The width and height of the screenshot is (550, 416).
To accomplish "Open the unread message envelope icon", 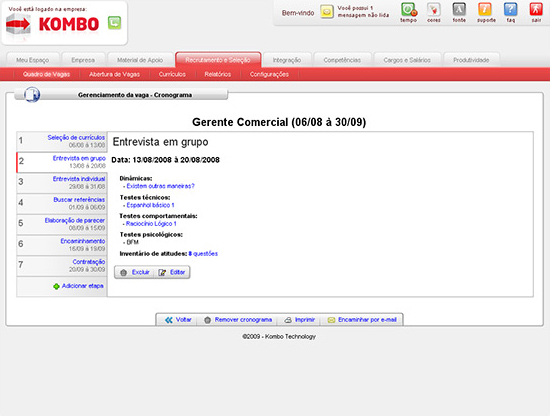I will (x=327, y=12).
